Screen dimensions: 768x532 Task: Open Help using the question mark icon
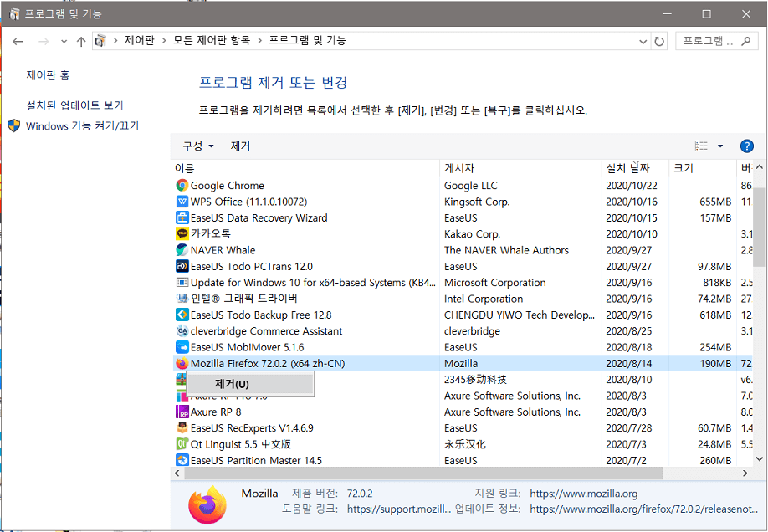(x=746, y=146)
